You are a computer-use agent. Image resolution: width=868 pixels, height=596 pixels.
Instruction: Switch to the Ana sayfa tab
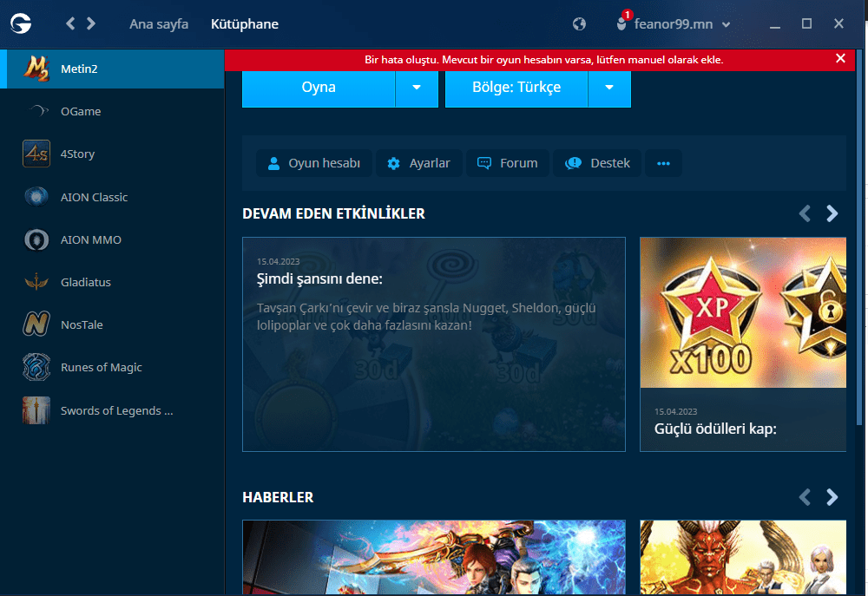(159, 24)
